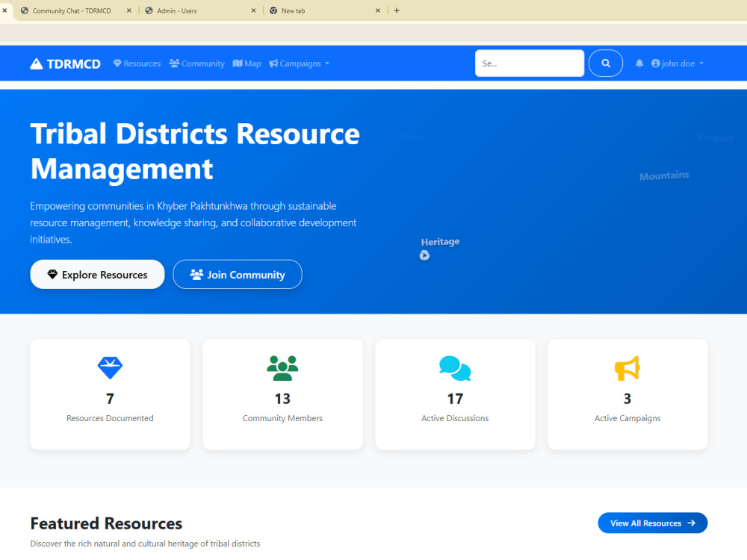Click the blue gem Resources Documented icon
Image resolution: width=747 pixels, height=560 pixels.
[110, 368]
